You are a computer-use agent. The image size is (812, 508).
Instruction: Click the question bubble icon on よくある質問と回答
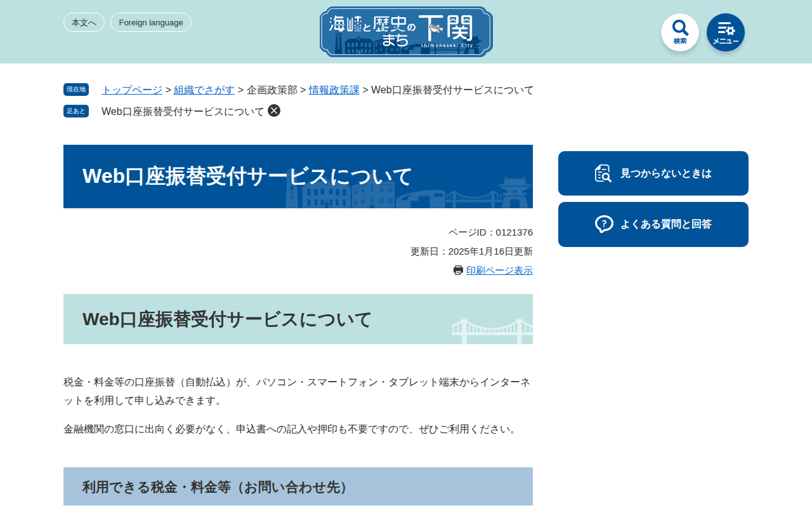point(604,224)
